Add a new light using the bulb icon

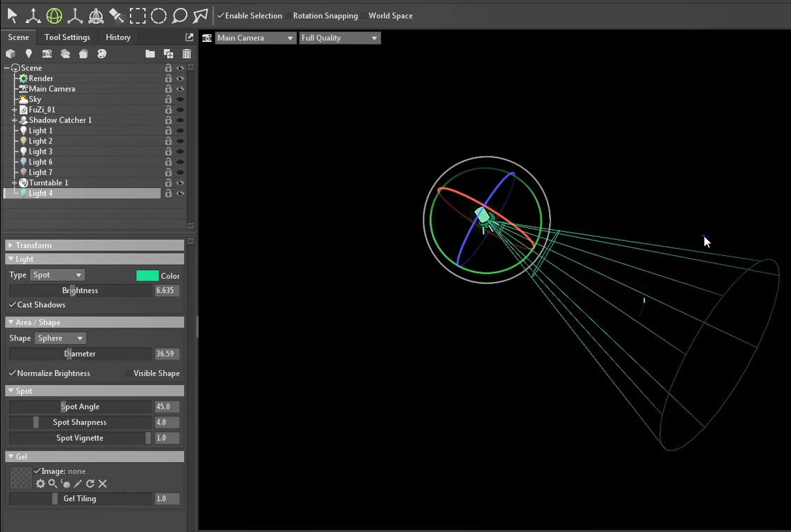(29, 54)
